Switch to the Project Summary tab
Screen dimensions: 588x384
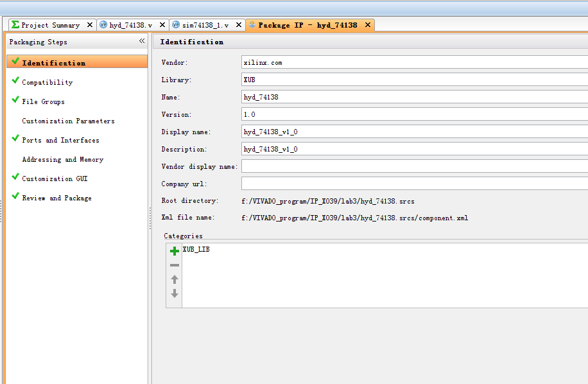[50, 25]
